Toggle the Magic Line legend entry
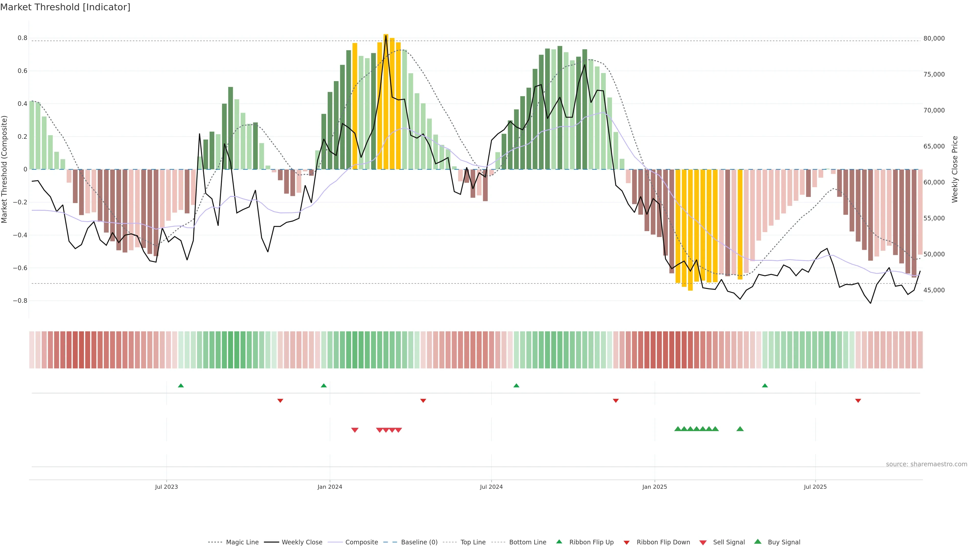Viewport: 980px width, 551px height. coord(242,542)
